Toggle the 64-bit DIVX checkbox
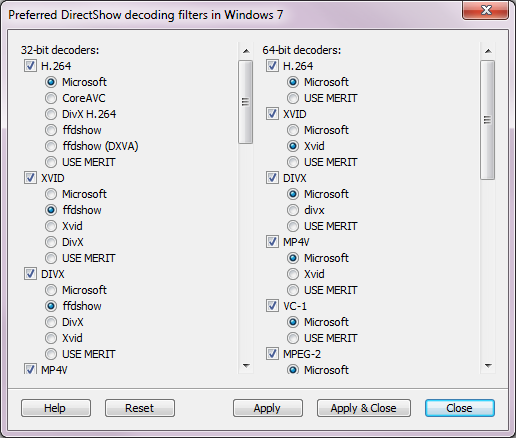The width and height of the screenshot is (516, 438). [x=272, y=178]
